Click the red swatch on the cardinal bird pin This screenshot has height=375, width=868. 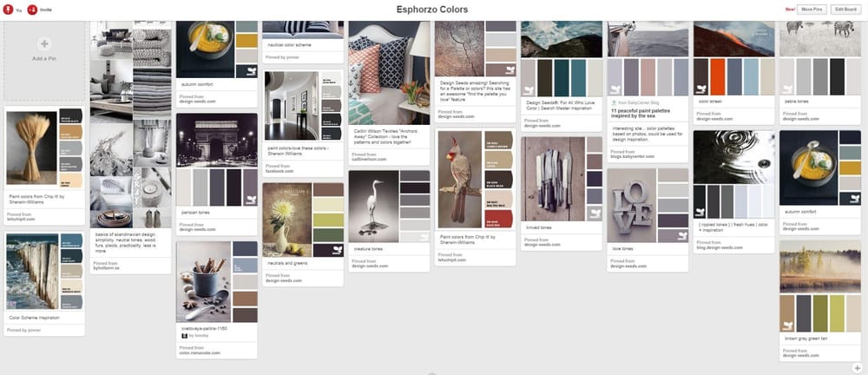pyautogui.click(x=499, y=219)
